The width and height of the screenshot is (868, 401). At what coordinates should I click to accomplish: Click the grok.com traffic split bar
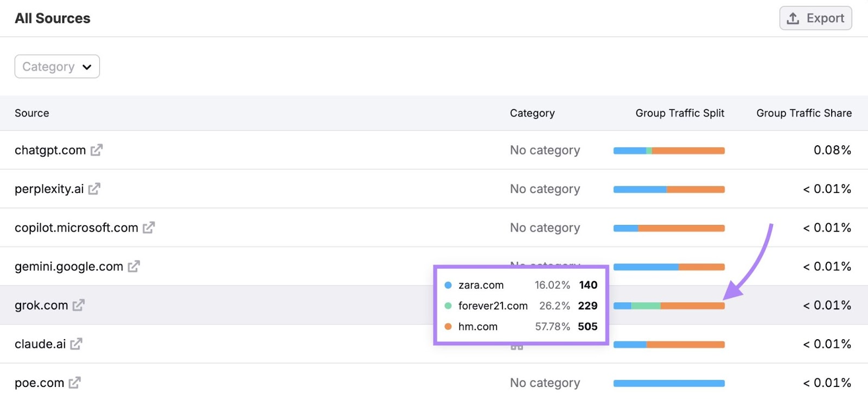tap(669, 306)
